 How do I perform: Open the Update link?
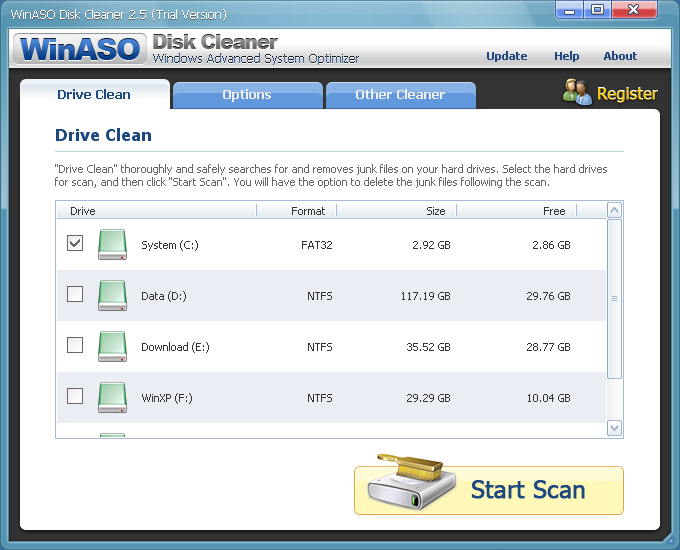pos(507,56)
